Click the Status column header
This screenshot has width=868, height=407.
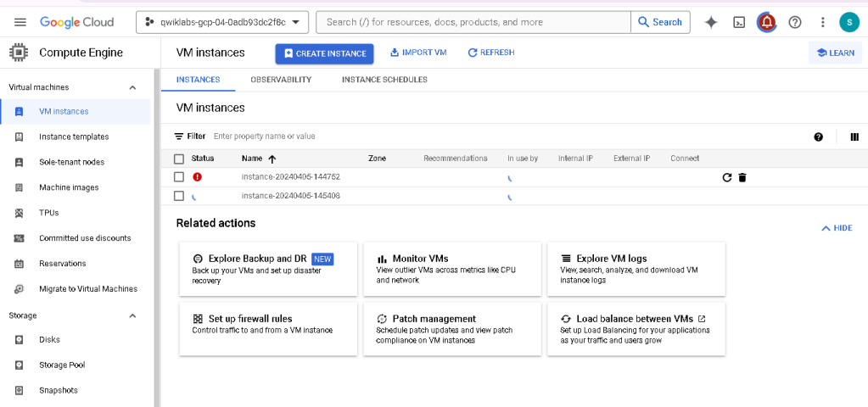[x=203, y=159]
